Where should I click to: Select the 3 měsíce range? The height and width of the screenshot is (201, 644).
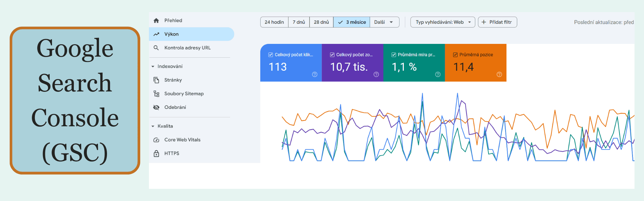(352, 22)
